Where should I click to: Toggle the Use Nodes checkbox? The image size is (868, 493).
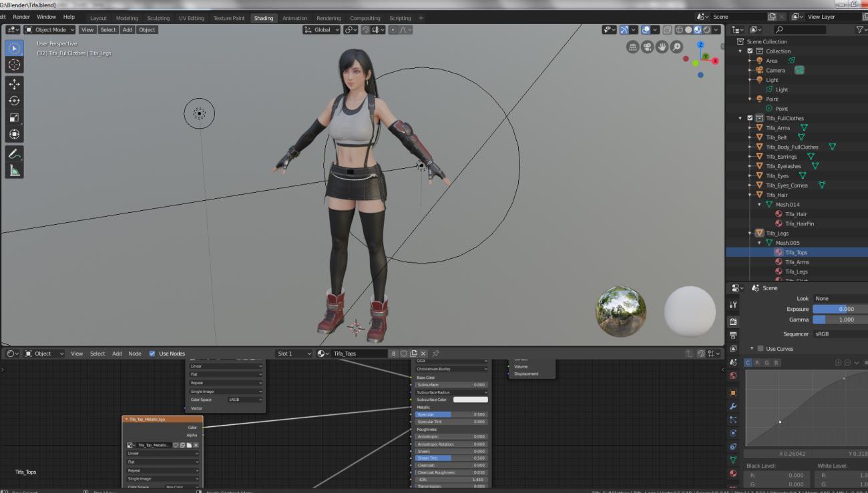(x=152, y=354)
